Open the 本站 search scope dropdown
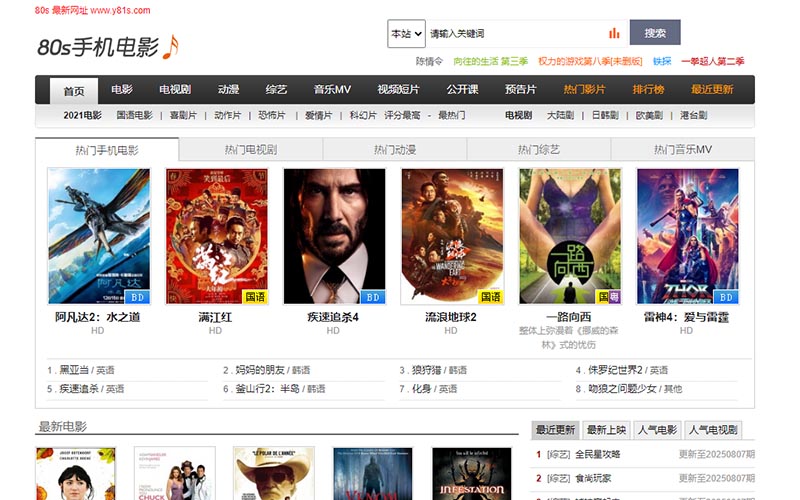 pos(406,34)
